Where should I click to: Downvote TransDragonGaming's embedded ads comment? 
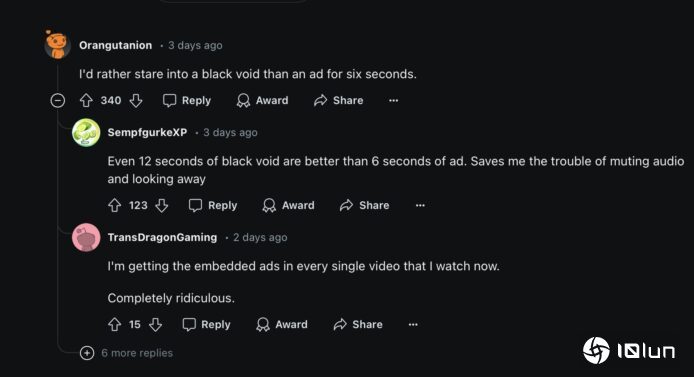tap(155, 325)
